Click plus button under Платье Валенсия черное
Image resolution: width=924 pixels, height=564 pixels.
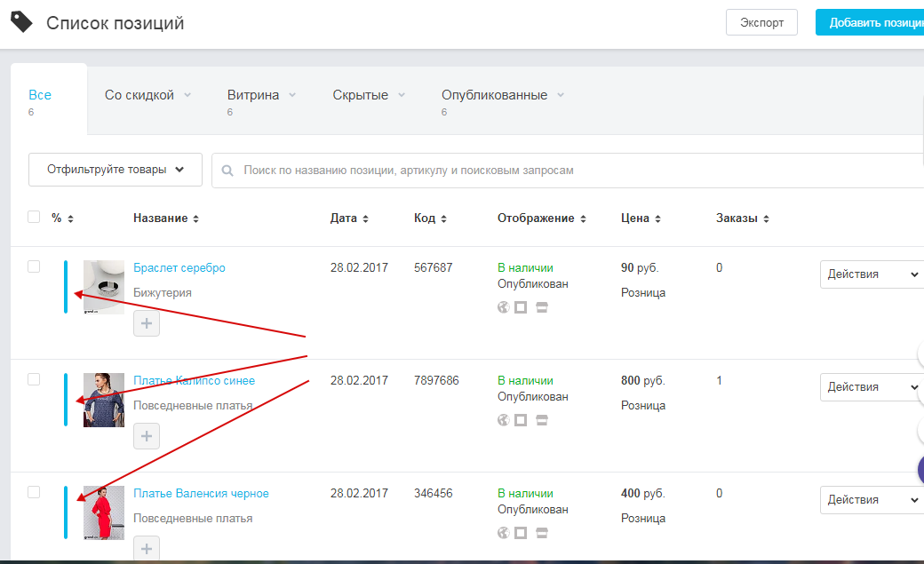(x=147, y=548)
